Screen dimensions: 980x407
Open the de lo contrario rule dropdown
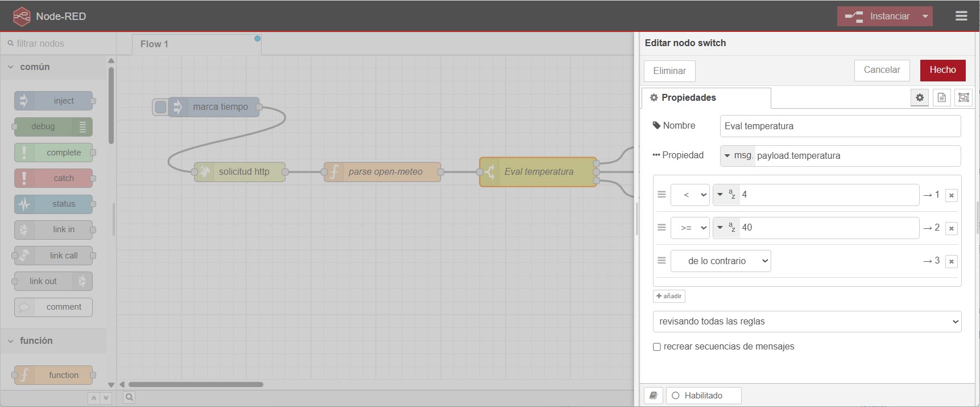pos(721,261)
